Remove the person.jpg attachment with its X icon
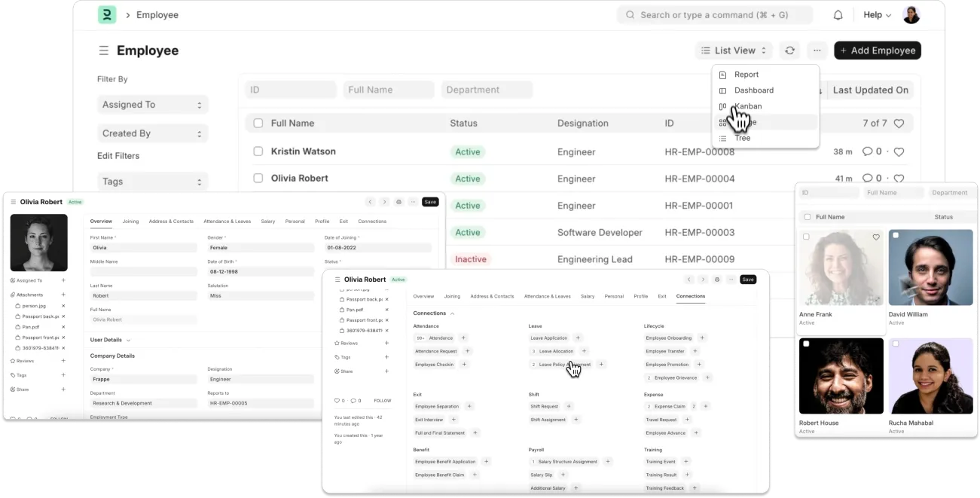Image resolution: width=980 pixels, height=498 pixels. click(63, 306)
